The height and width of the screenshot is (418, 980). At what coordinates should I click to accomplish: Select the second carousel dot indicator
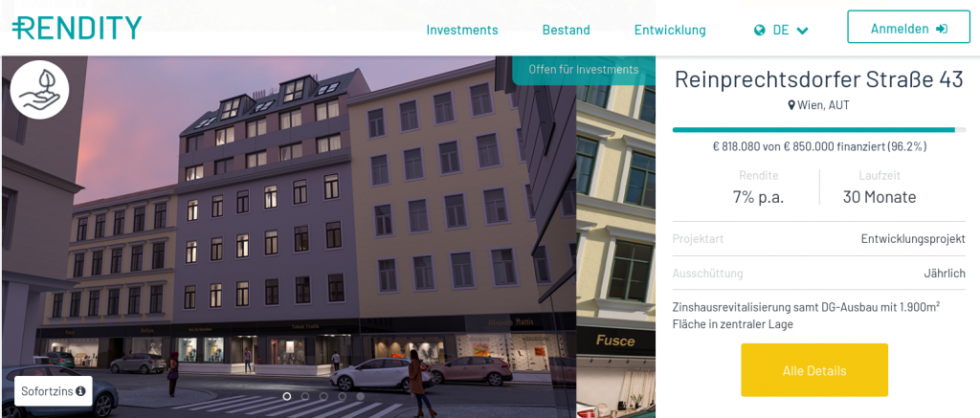pos(305,396)
